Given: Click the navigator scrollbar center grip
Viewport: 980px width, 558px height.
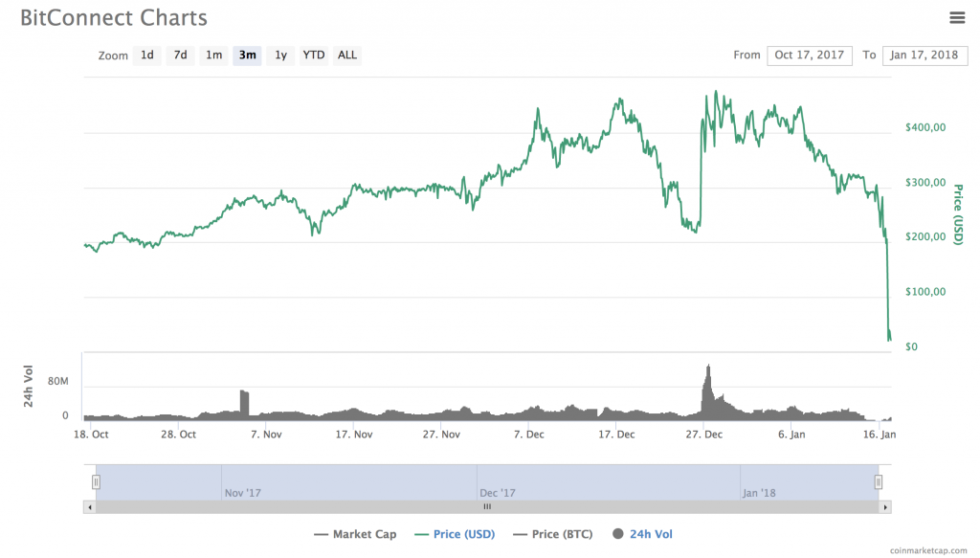Looking at the screenshot, I should pyautogui.click(x=487, y=507).
